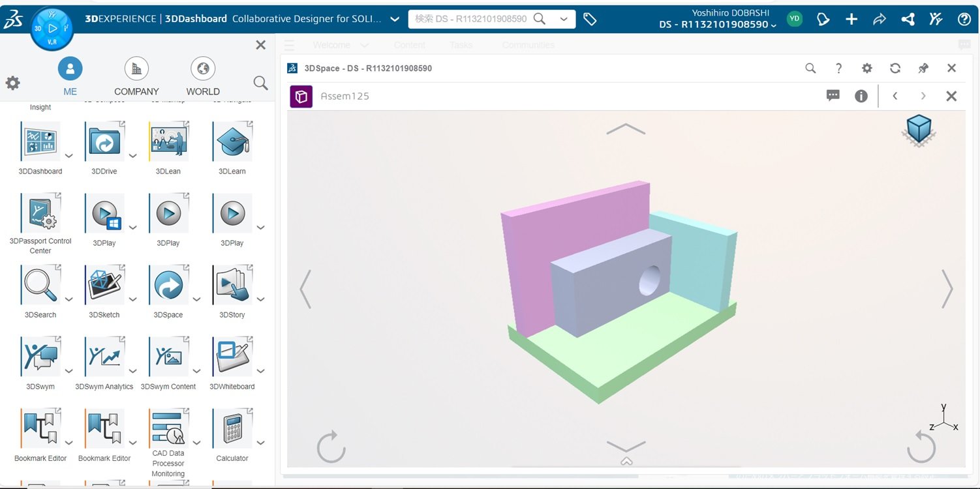Image resolution: width=980 pixels, height=489 pixels.
Task: Click the clockwise rotate arrow in viewer
Action: point(331,446)
